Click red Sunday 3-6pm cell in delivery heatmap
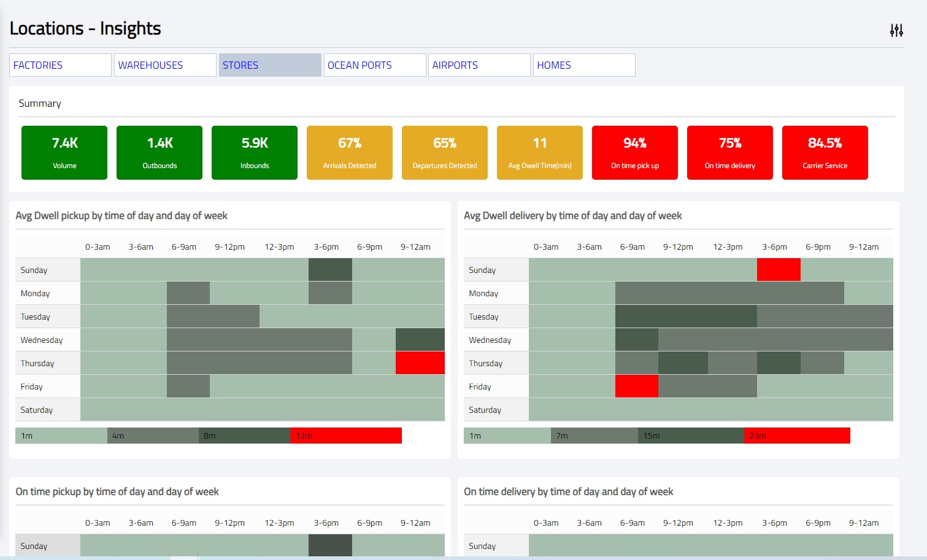The height and width of the screenshot is (560, 927). pyautogui.click(x=779, y=270)
